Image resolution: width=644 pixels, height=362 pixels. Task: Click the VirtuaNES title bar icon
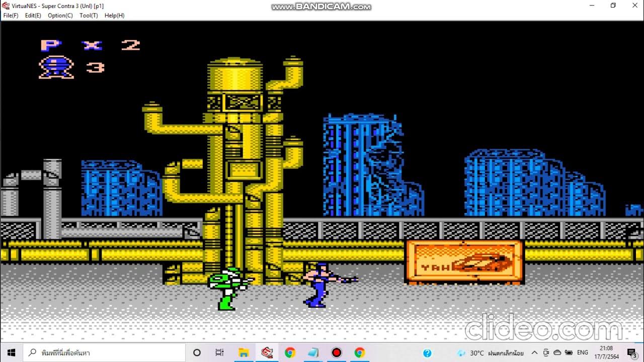tap(6, 6)
